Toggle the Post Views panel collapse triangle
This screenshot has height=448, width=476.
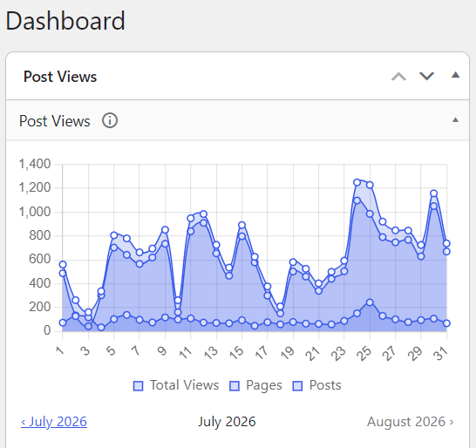(x=455, y=75)
